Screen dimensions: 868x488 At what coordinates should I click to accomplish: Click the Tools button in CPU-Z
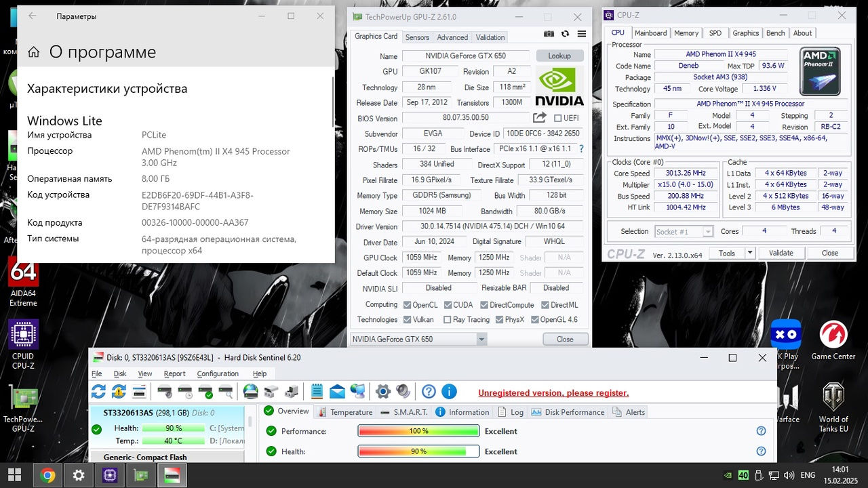[x=727, y=253]
